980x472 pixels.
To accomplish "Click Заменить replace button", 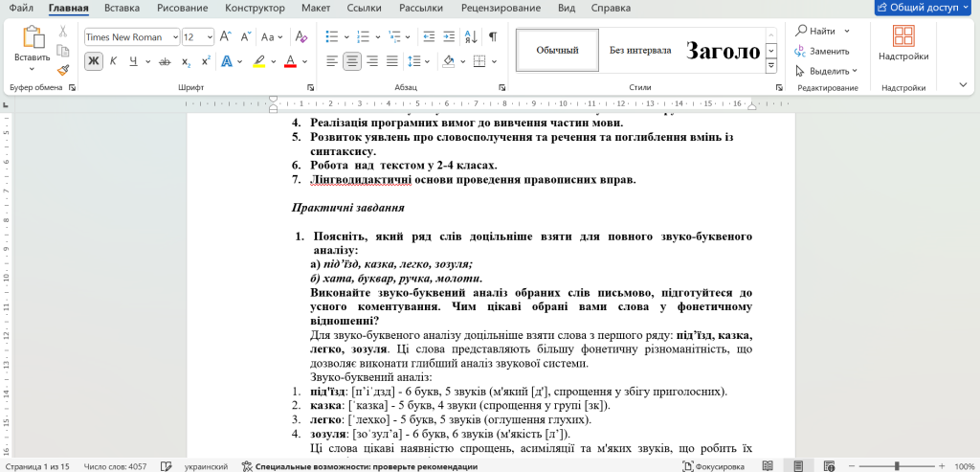I will (x=822, y=52).
